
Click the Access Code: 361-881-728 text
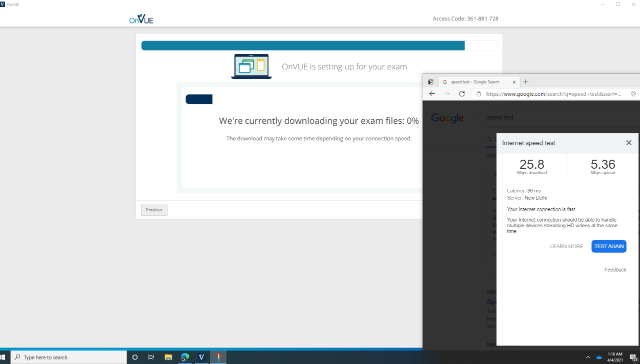pyautogui.click(x=465, y=19)
